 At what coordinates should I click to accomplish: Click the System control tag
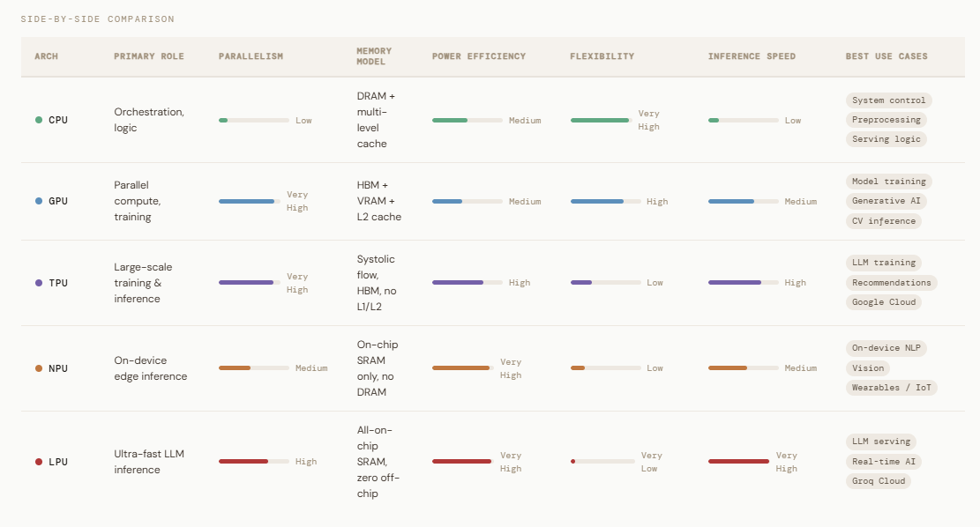pos(888,100)
